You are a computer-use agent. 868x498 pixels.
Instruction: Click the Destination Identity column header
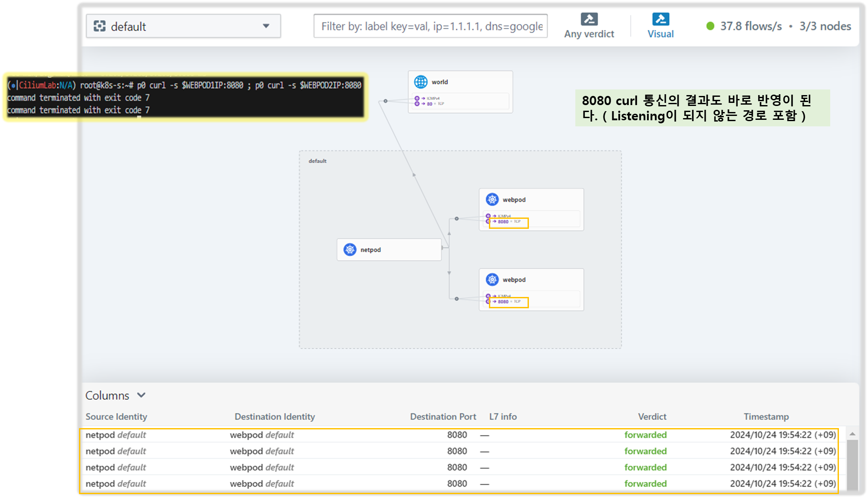(x=274, y=417)
